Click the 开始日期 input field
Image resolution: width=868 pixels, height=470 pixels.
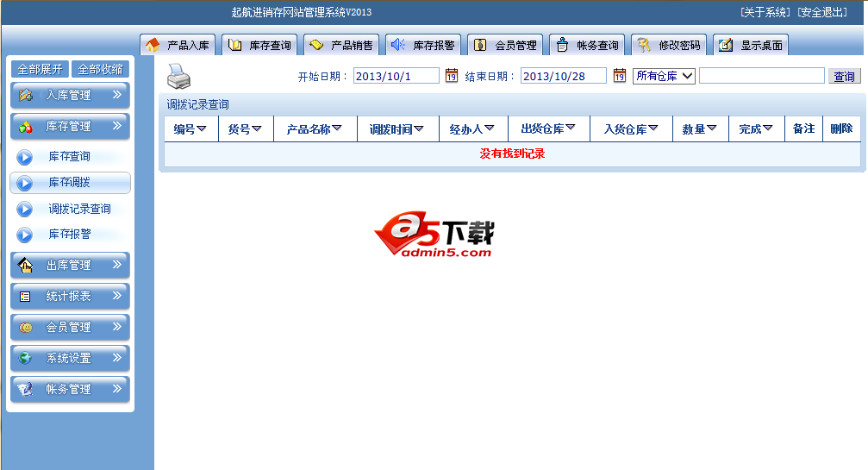tap(397, 76)
